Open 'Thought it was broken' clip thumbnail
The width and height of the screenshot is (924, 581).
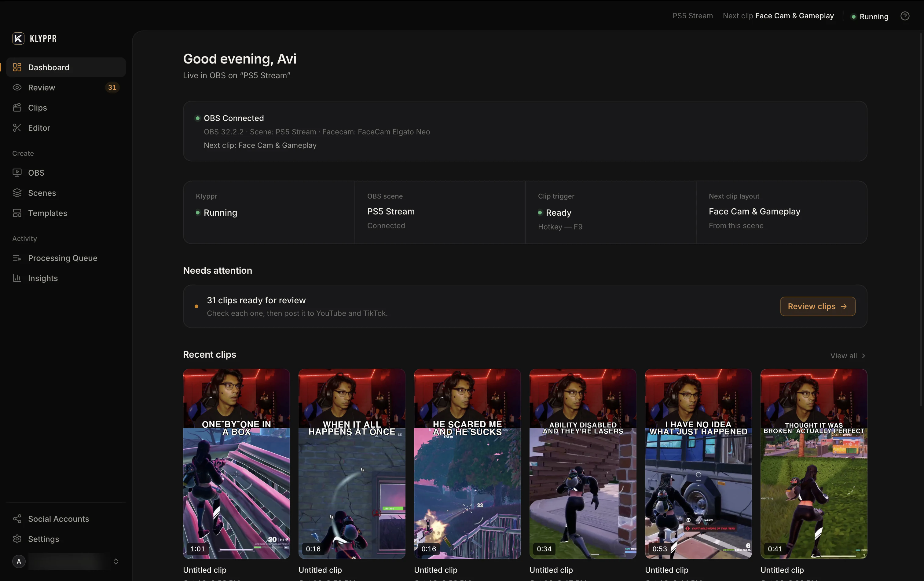click(814, 464)
